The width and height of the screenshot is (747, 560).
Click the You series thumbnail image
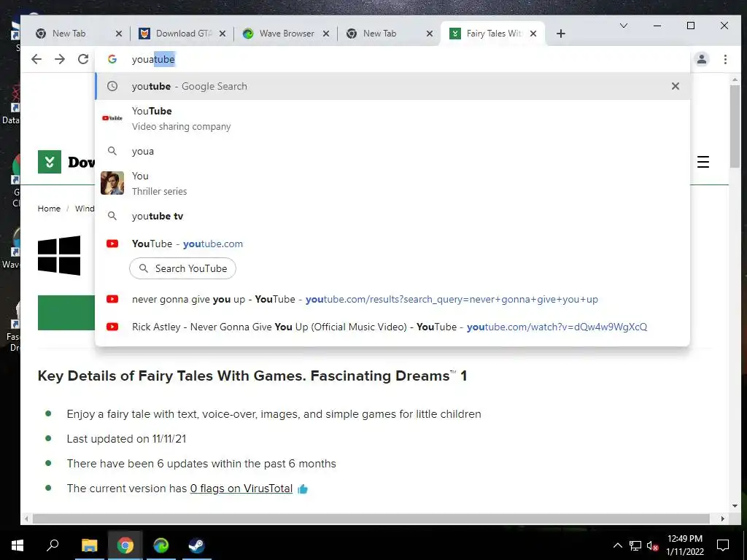point(112,183)
